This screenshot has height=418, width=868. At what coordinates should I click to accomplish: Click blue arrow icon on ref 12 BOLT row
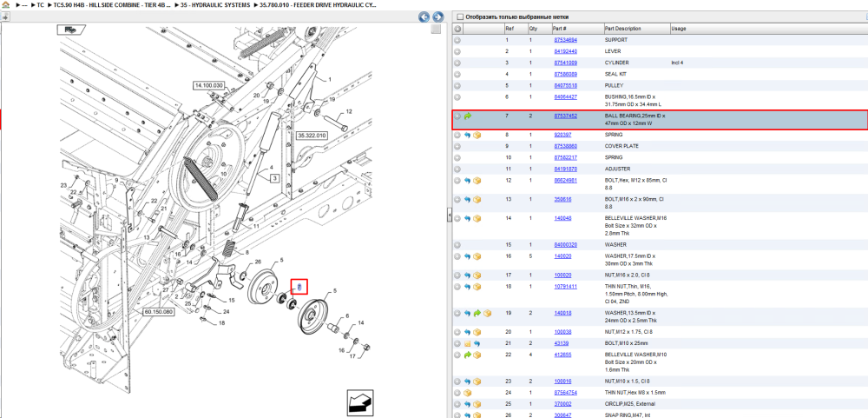click(x=468, y=181)
